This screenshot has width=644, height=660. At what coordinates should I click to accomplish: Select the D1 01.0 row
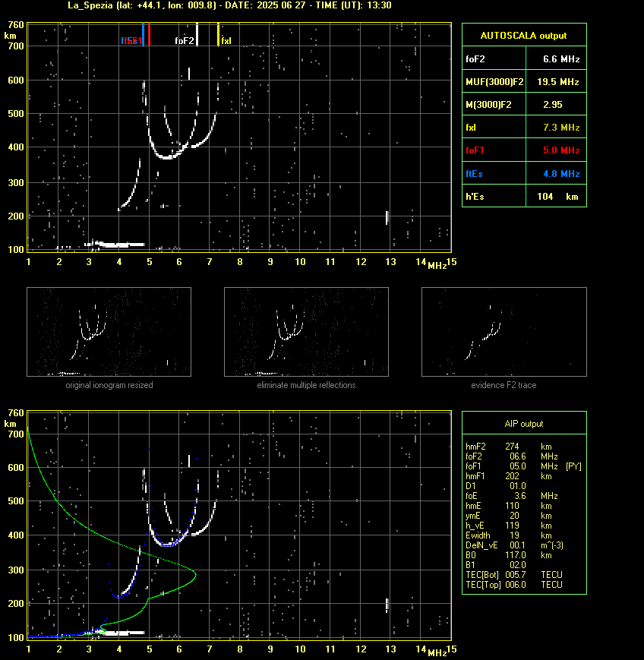pos(496,486)
